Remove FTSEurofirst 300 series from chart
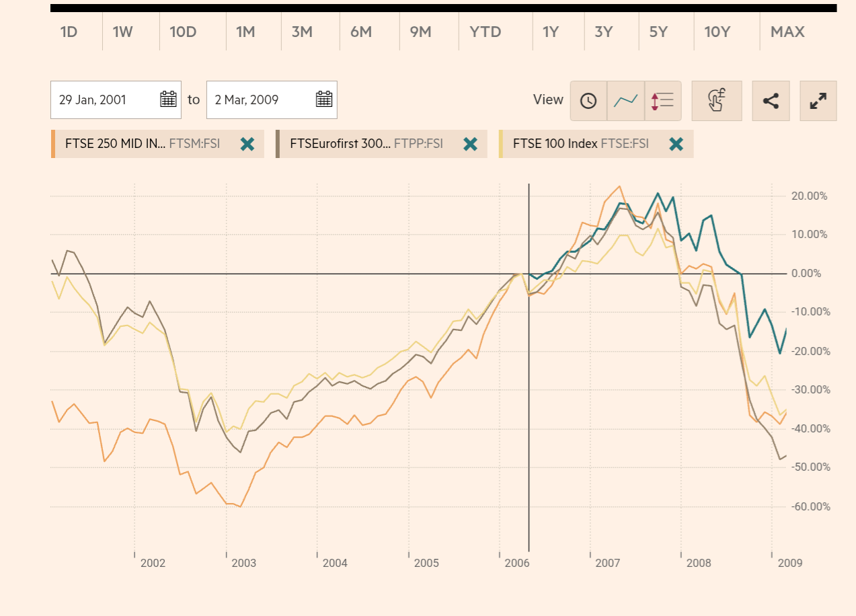The width and height of the screenshot is (856, 616). tap(471, 143)
